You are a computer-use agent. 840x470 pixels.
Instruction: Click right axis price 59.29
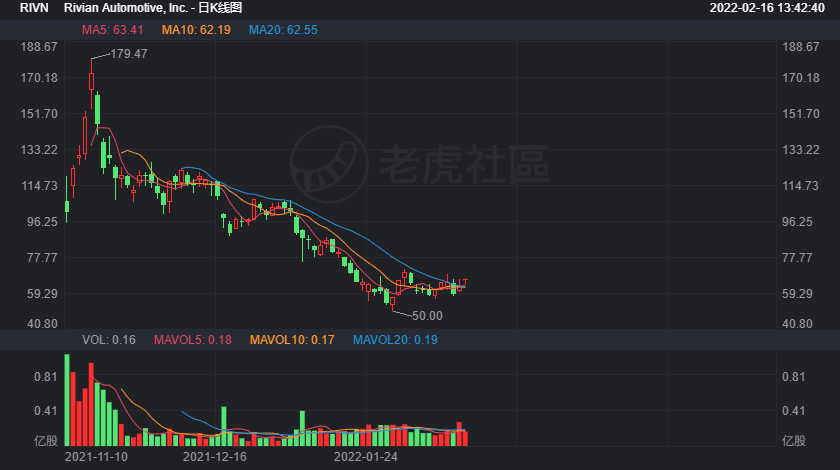[798, 293]
